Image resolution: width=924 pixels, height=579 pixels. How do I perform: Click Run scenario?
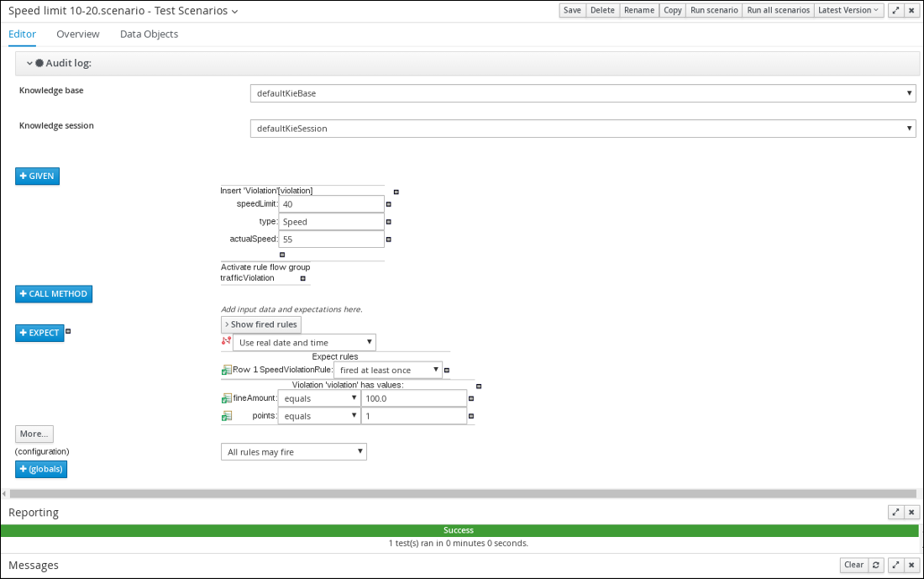pos(714,10)
